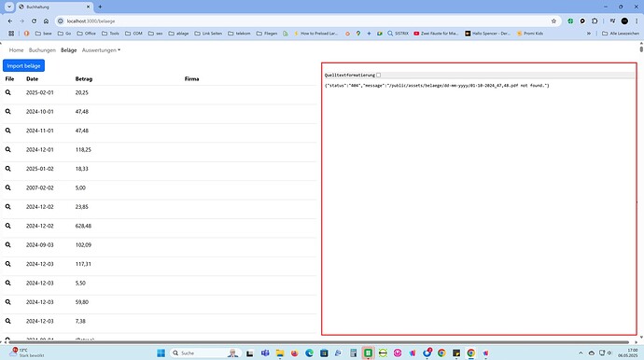The image size is (644, 360).
Task: Open Alle Lesezeichen bookmarks folder
Action: (620, 34)
